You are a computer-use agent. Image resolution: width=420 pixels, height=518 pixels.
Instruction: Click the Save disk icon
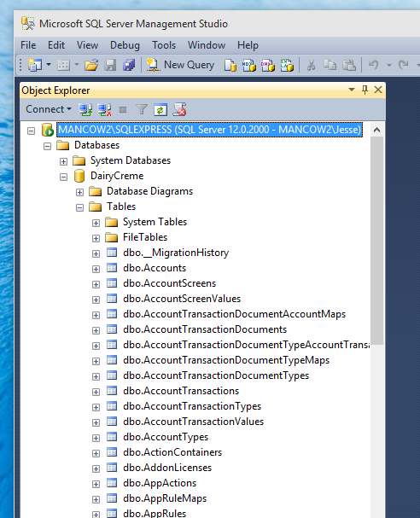pyautogui.click(x=110, y=65)
